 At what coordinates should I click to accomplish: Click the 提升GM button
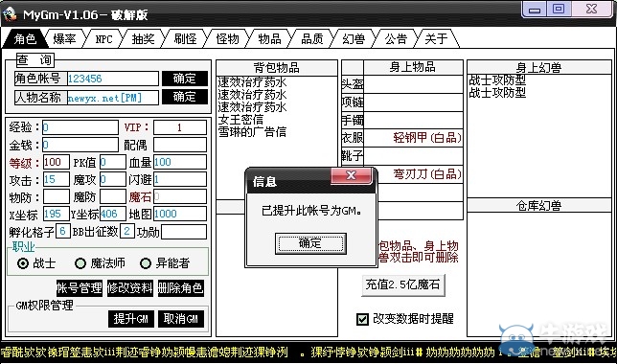point(130,319)
